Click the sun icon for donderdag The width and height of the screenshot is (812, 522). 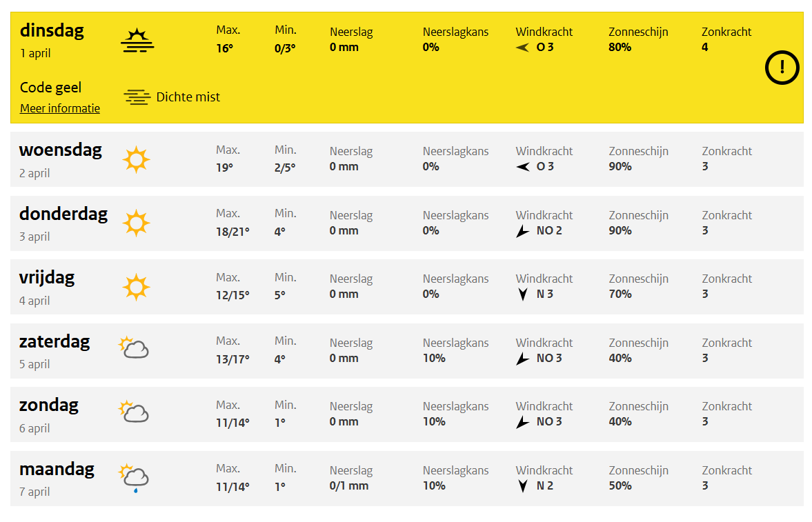coord(136,223)
